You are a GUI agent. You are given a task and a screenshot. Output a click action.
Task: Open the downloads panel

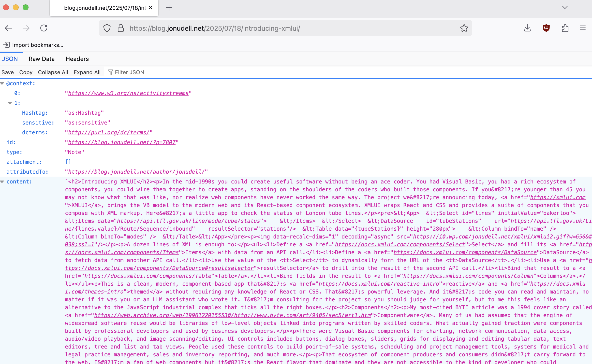click(x=527, y=28)
